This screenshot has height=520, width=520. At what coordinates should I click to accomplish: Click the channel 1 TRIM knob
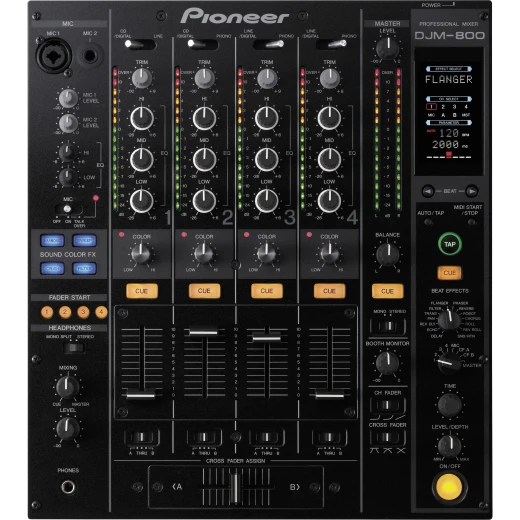(x=142, y=79)
